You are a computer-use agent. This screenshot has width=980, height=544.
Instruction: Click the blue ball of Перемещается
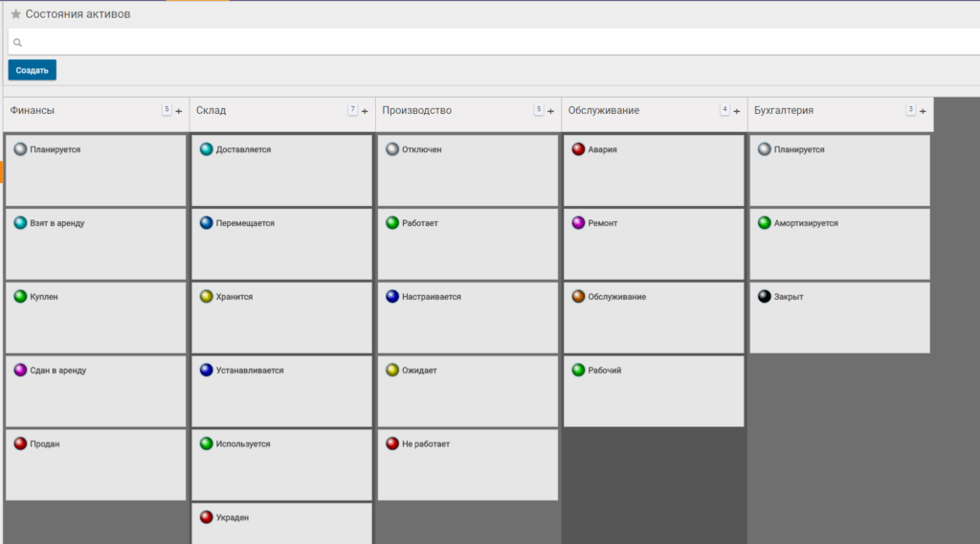(x=207, y=222)
